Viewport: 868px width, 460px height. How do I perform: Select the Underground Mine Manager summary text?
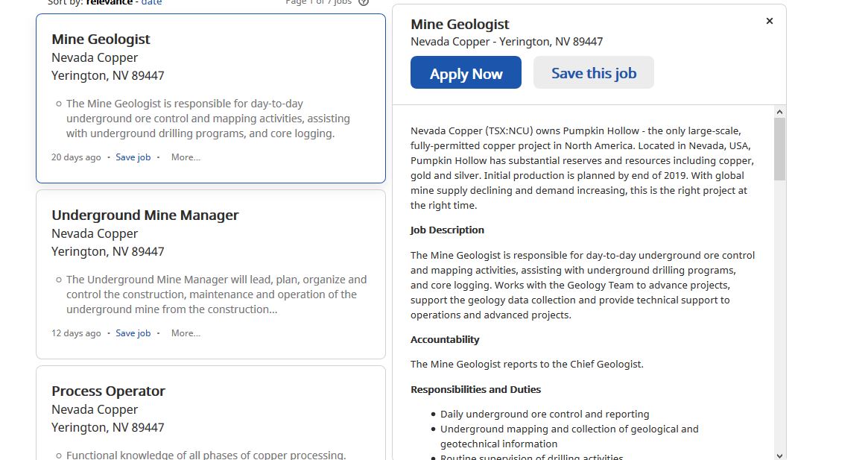pyautogui.click(x=217, y=294)
